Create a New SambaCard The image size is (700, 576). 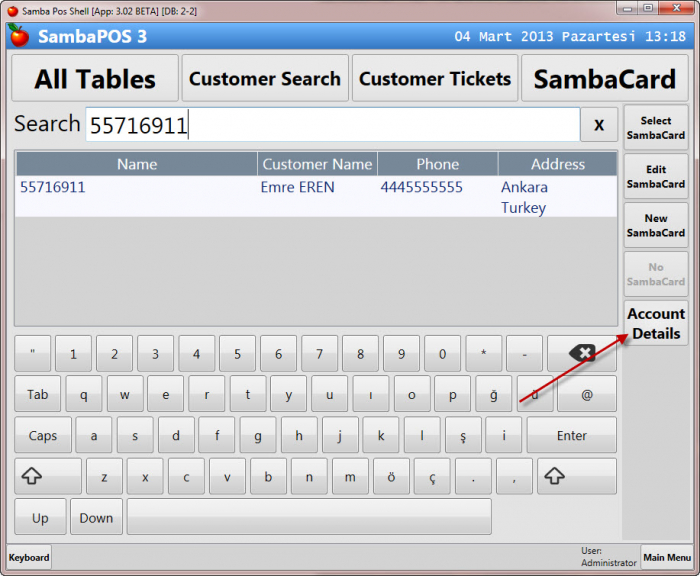pos(655,226)
